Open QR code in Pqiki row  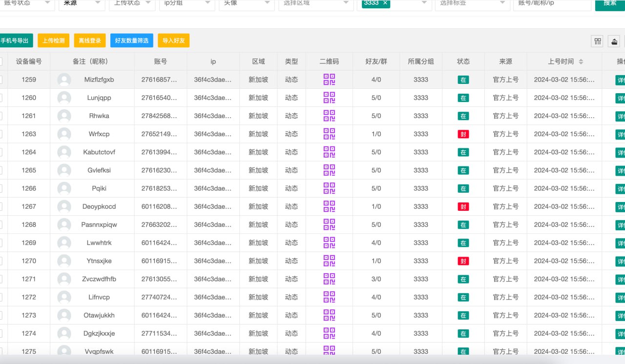click(329, 188)
